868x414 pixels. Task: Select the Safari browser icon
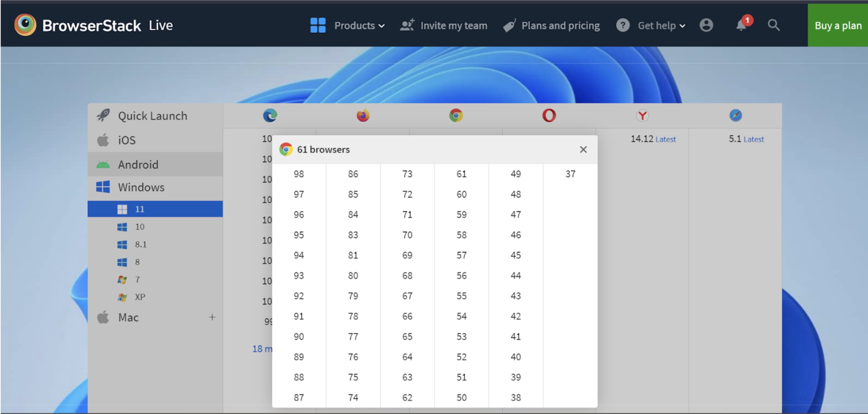(x=736, y=115)
